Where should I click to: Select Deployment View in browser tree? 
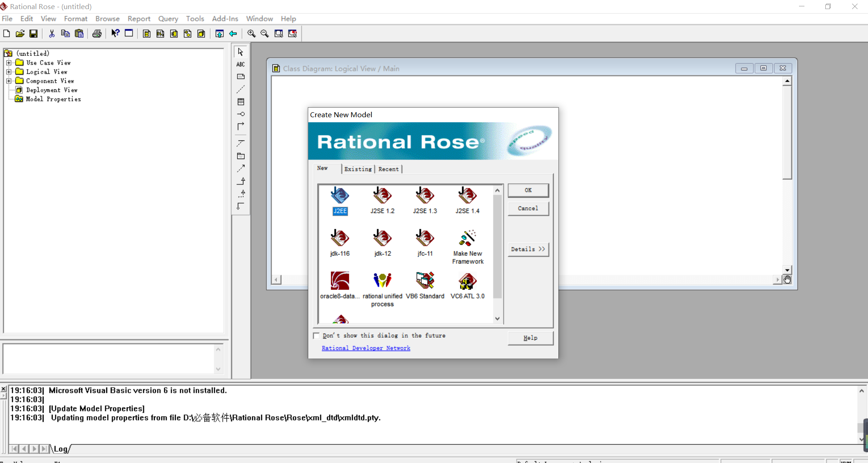coord(51,90)
